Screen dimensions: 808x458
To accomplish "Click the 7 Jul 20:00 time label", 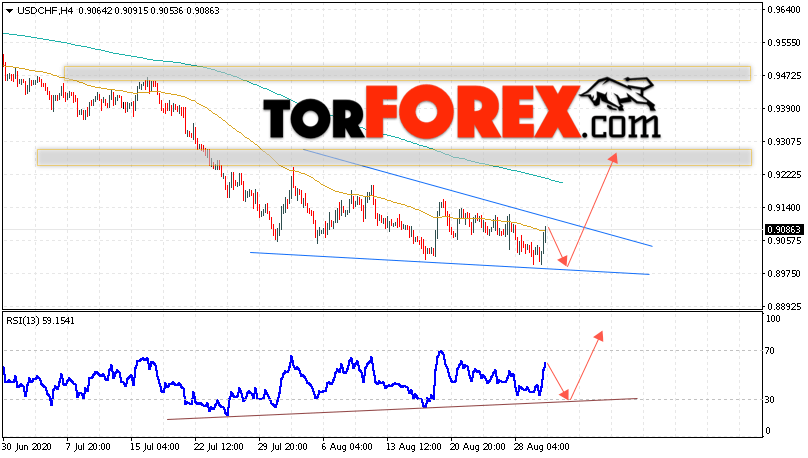I will click(x=89, y=447).
